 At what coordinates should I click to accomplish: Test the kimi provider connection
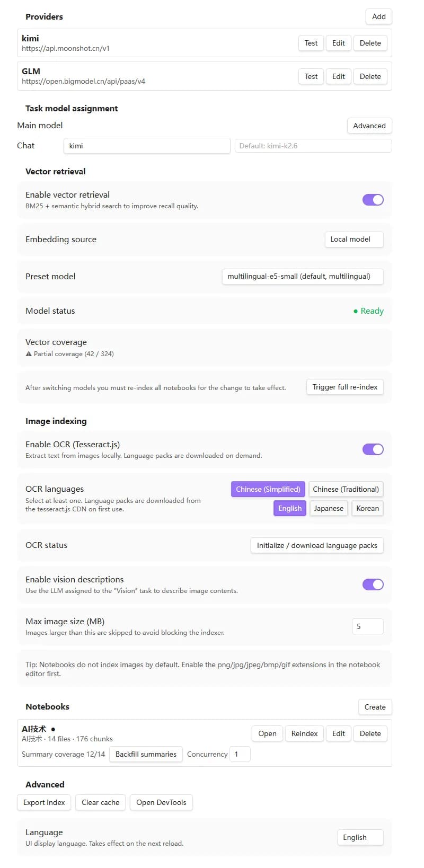311,43
